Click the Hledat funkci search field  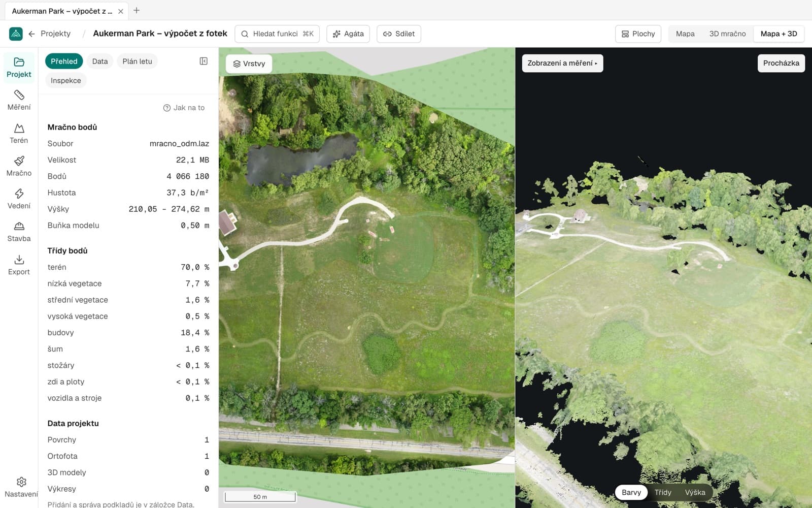click(x=277, y=34)
